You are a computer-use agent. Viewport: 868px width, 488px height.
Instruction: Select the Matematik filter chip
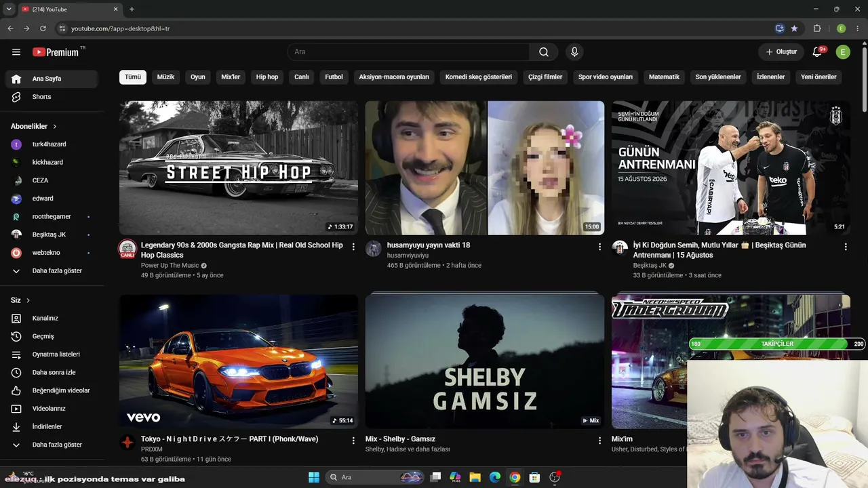pyautogui.click(x=664, y=77)
